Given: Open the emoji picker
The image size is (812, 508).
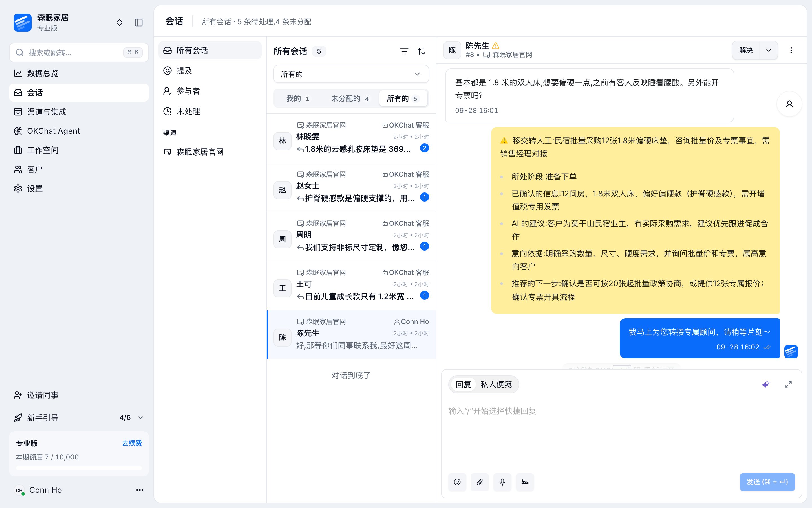Looking at the screenshot, I should (x=457, y=482).
